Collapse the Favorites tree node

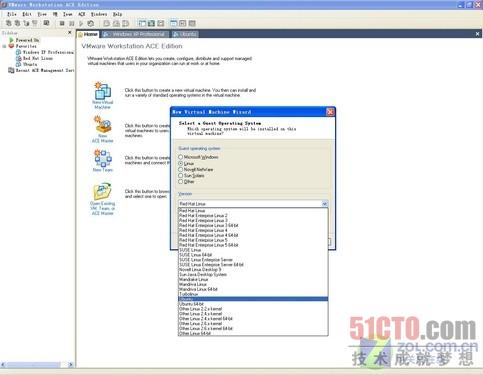tap(4, 46)
